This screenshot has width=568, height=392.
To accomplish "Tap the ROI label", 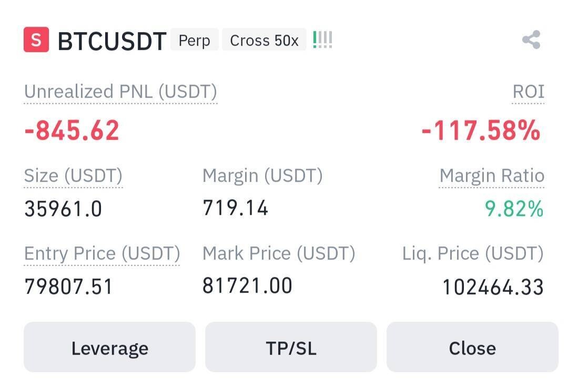I will tap(528, 92).
